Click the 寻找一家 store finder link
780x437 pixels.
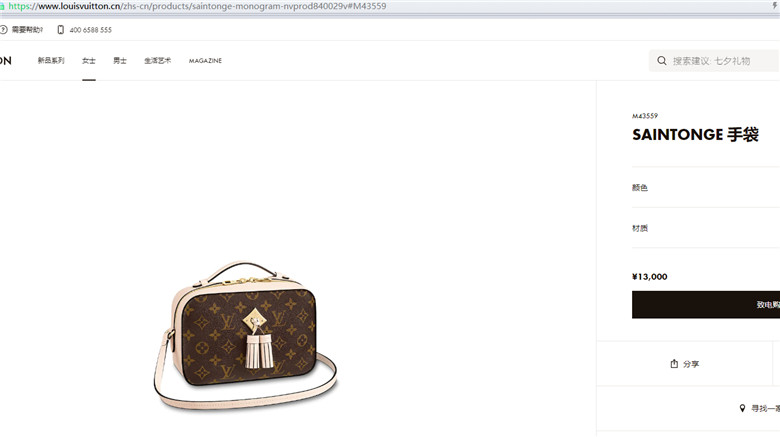766,409
